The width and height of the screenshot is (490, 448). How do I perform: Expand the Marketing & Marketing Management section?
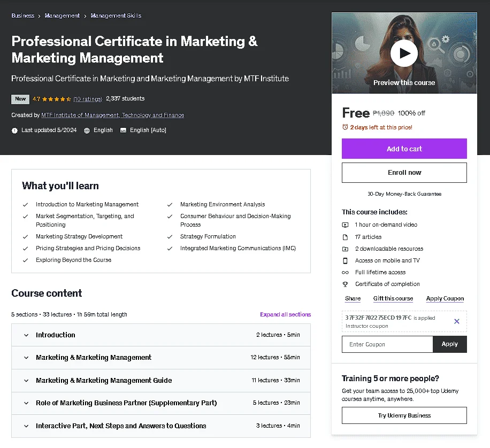coord(161,358)
